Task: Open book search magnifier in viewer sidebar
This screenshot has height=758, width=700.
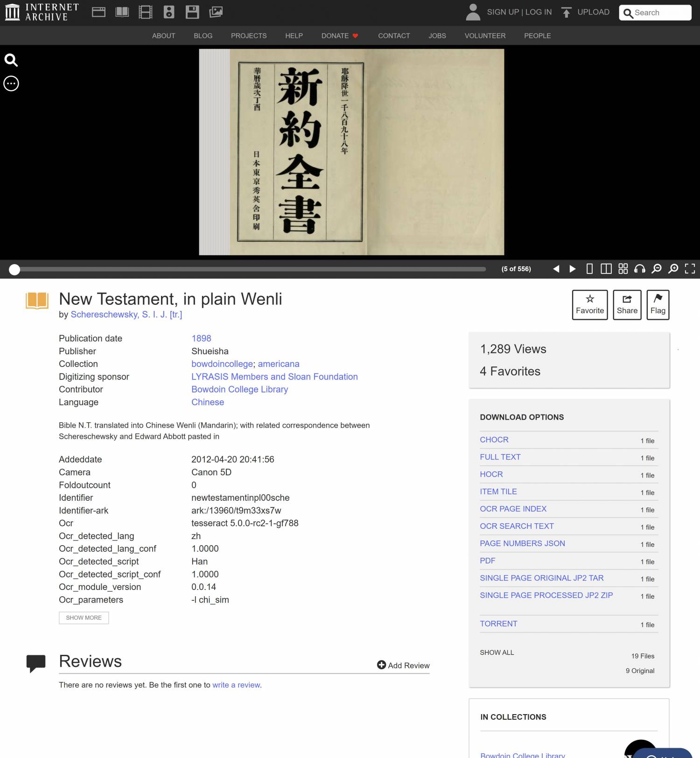Action: click(x=11, y=60)
